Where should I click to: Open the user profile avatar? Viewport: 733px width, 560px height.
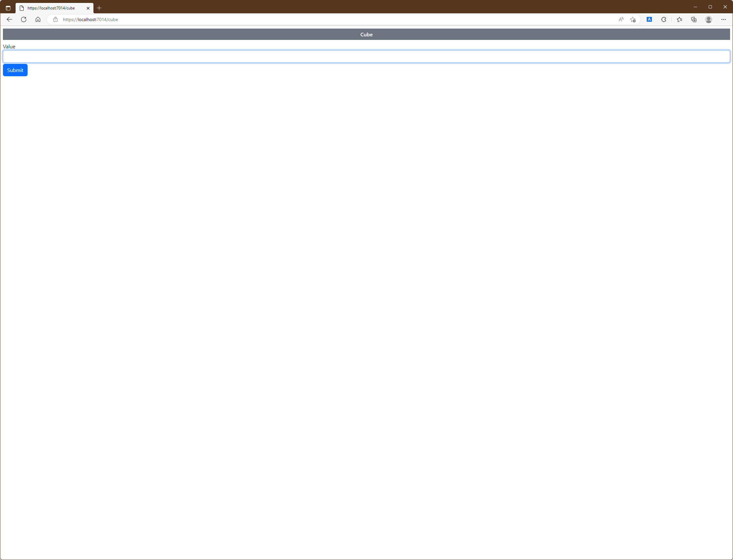point(708,19)
